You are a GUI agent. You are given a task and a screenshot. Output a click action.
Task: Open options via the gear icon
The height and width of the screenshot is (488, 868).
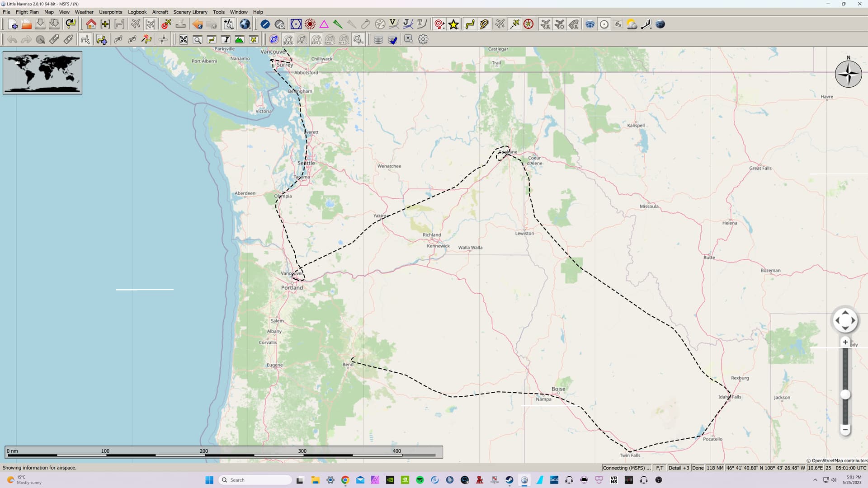[423, 39]
